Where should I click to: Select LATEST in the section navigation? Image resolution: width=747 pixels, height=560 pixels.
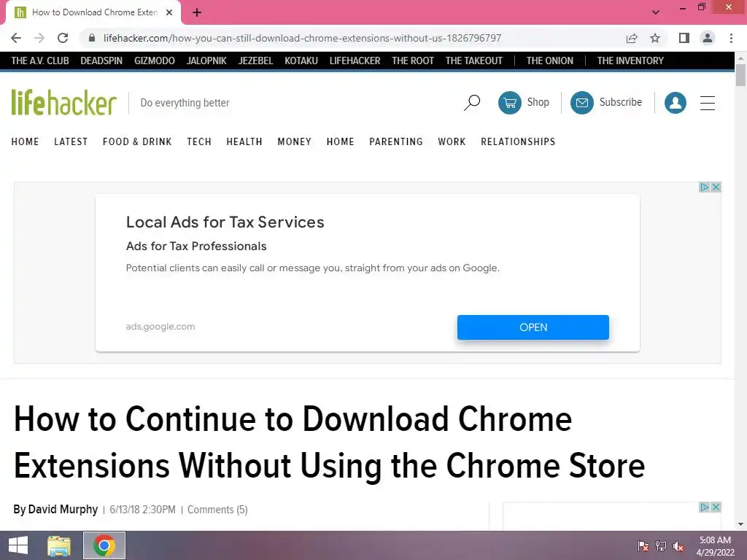(x=71, y=141)
